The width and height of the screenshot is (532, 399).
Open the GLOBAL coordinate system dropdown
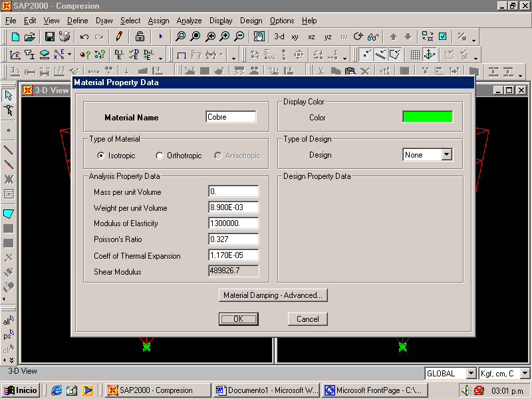[471, 374]
